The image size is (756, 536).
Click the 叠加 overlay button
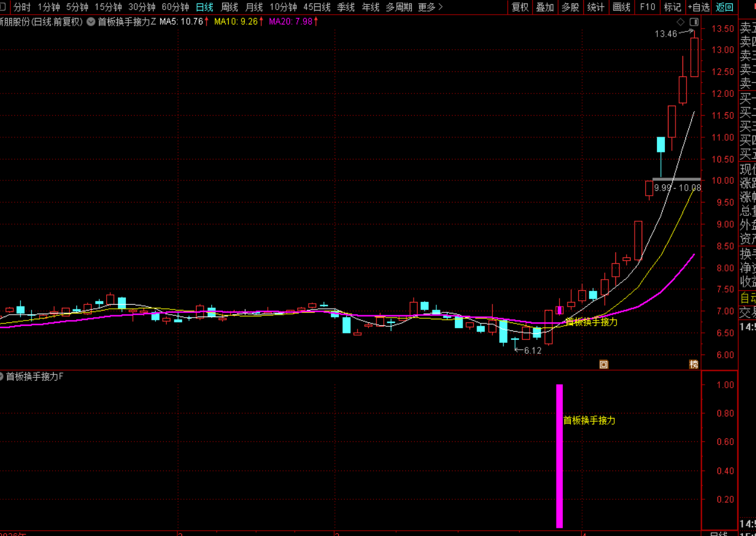click(x=545, y=7)
